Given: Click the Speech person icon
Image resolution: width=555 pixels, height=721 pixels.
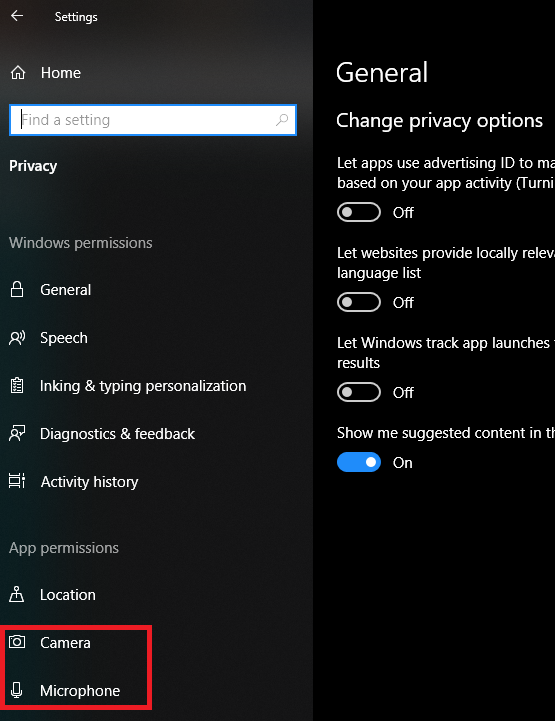Looking at the screenshot, I should pos(17,338).
